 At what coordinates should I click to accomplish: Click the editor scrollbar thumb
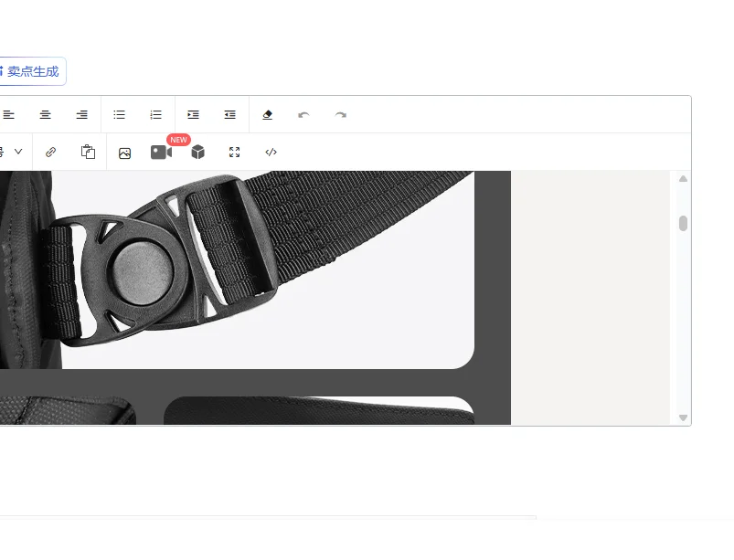(683, 223)
